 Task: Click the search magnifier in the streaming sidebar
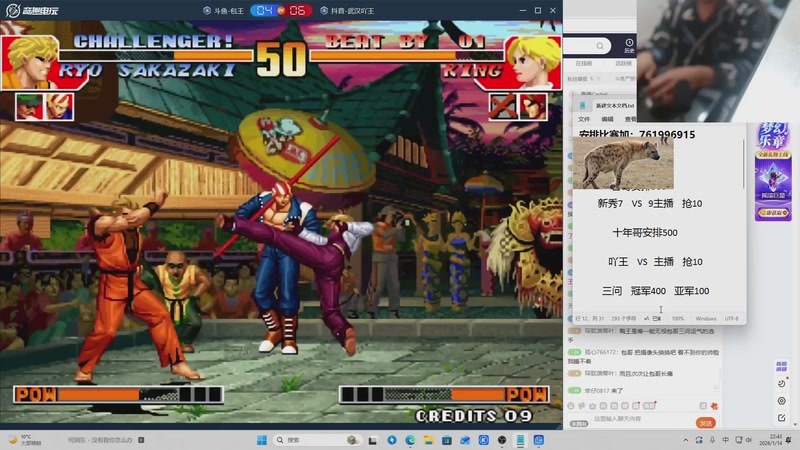[x=600, y=46]
